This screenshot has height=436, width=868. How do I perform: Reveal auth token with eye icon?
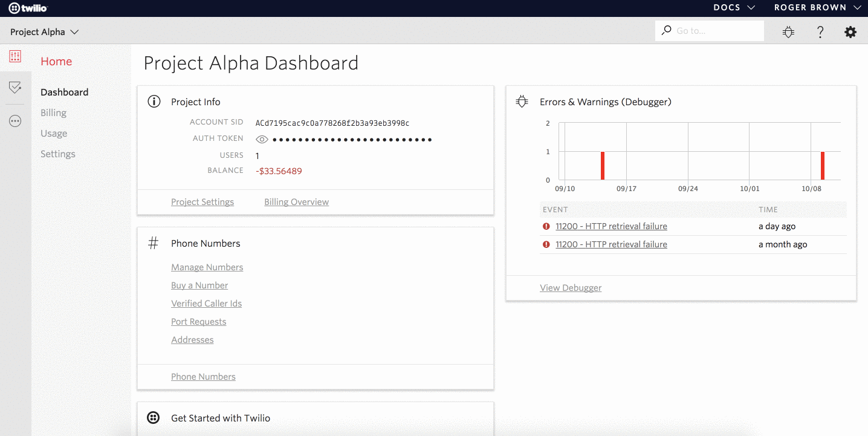tap(262, 140)
